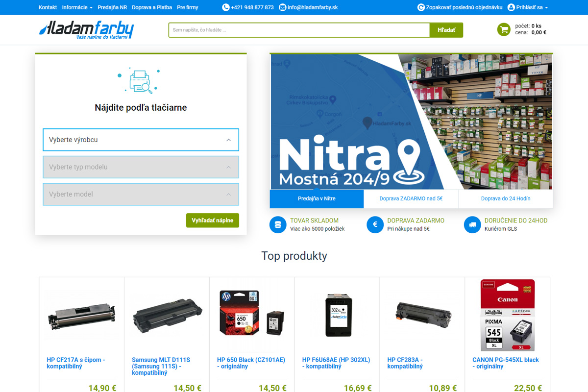Image resolution: width=588 pixels, height=392 pixels.
Task: Click the Zopakovať poslednú objednávku link
Action: point(465,7)
